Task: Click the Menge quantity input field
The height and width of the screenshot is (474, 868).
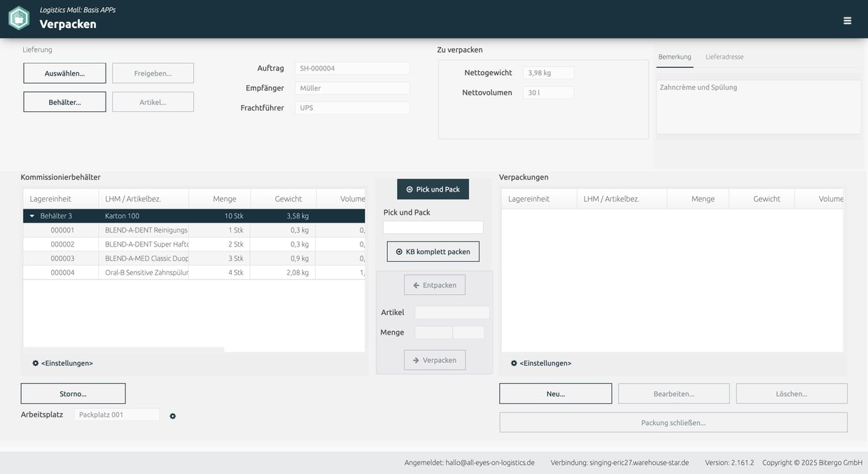Action: click(x=433, y=333)
